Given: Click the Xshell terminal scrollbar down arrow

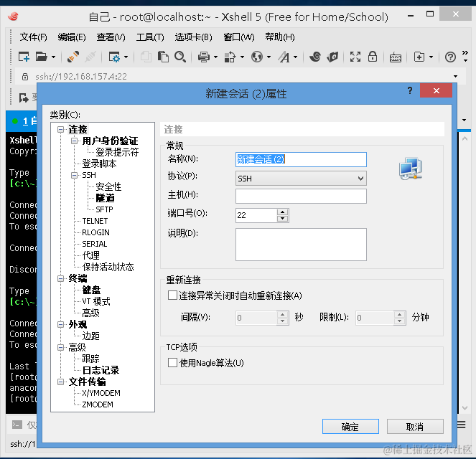Looking at the screenshot, I should [465, 408].
